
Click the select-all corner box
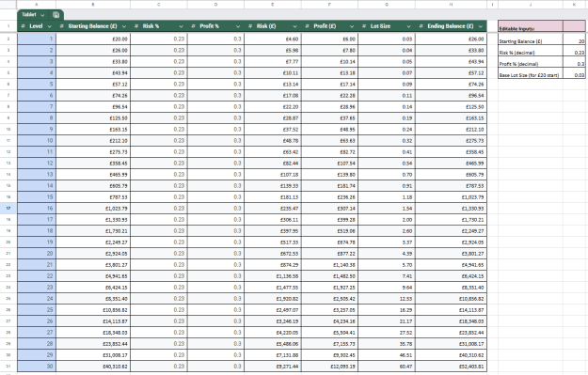tap(8, 4)
